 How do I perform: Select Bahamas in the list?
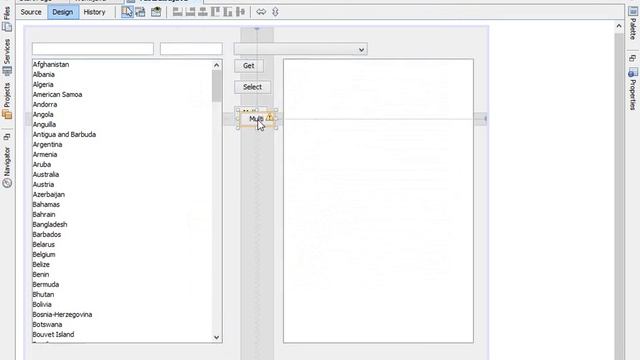point(46,204)
